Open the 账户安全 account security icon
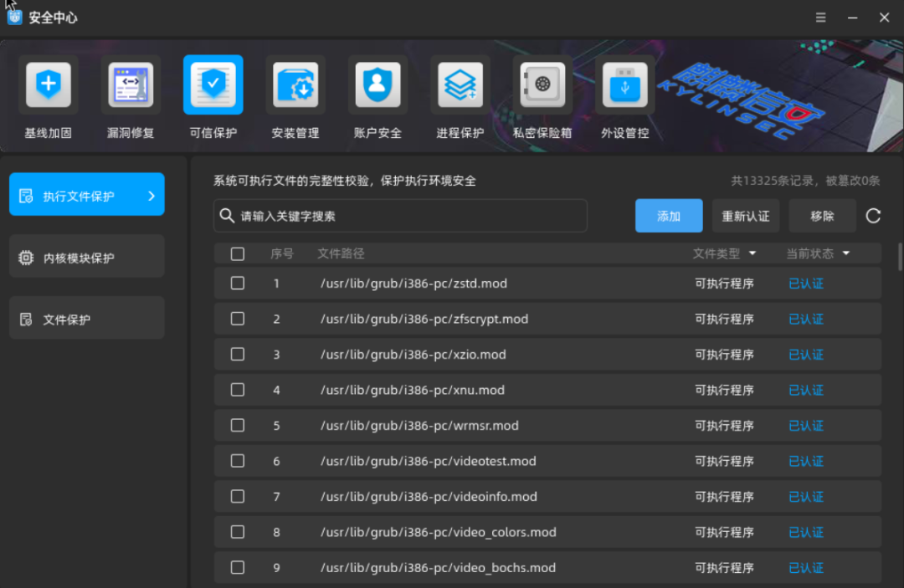Image resolution: width=904 pixels, height=588 pixels. (378, 85)
